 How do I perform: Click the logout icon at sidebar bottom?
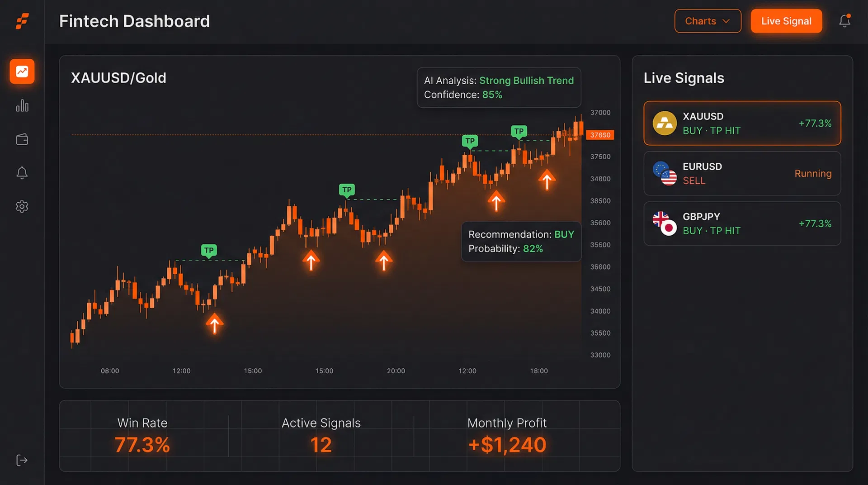click(22, 460)
